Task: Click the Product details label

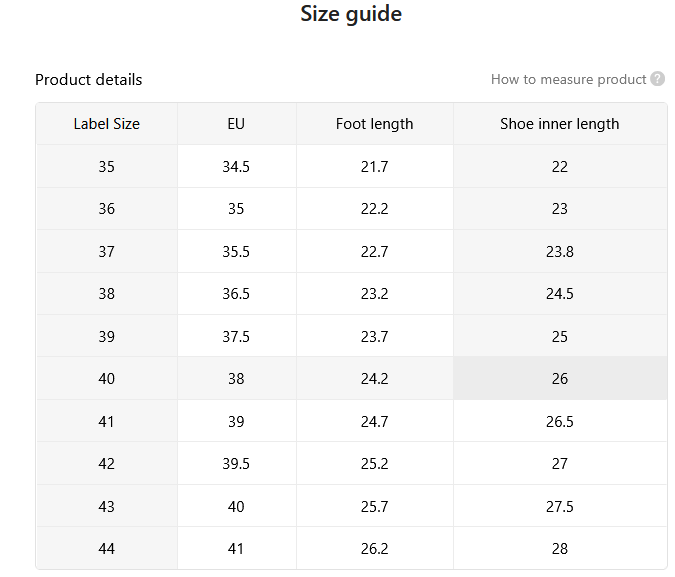Action: [89, 80]
